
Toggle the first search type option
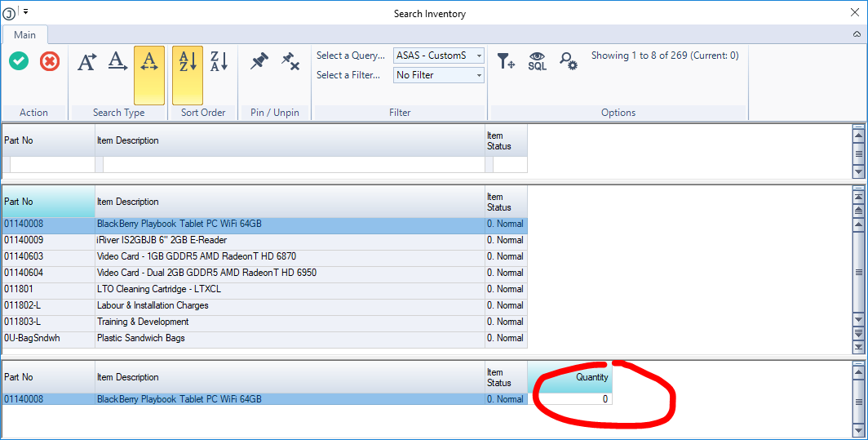pyautogui.click(x=87, y=62)
